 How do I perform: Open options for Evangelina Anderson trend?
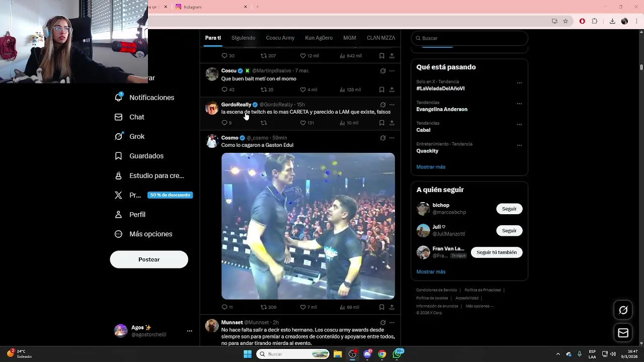(x=519, y=104)
